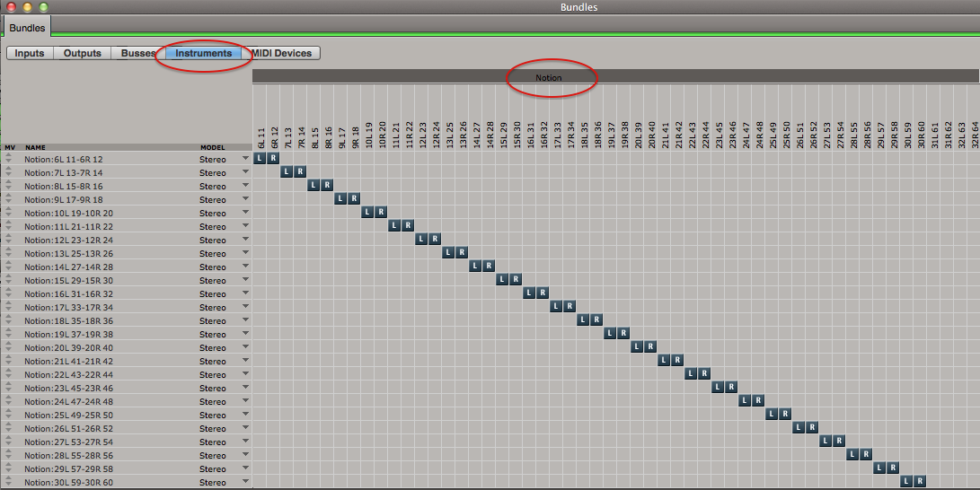Screen dimensions: 980x490
Task: Click the NAME column header
Action: [35, 147]
